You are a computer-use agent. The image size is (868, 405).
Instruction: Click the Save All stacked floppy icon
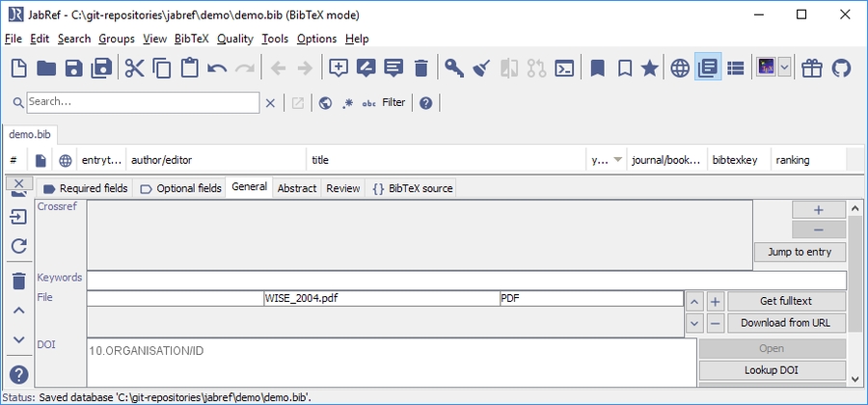click(101, 68)
